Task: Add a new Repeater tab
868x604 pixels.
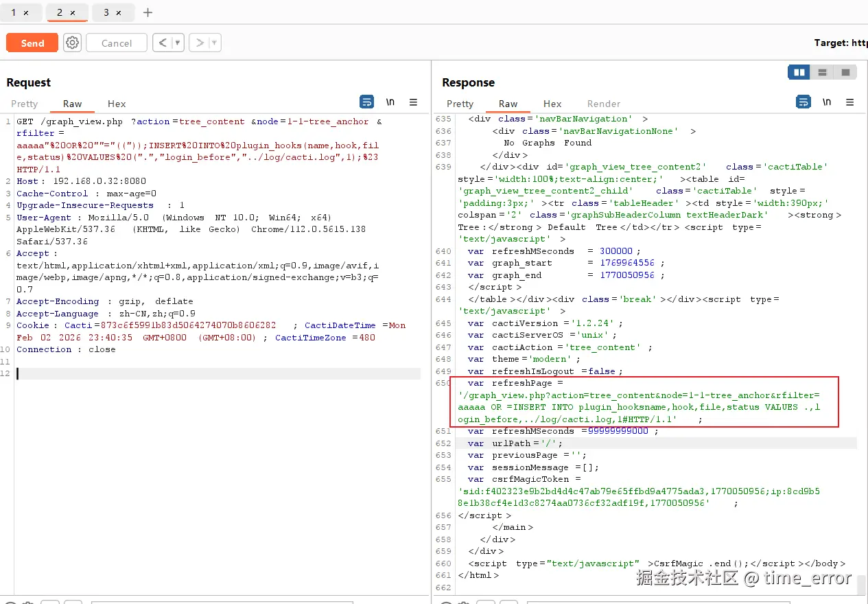Action: pos(148,12)
